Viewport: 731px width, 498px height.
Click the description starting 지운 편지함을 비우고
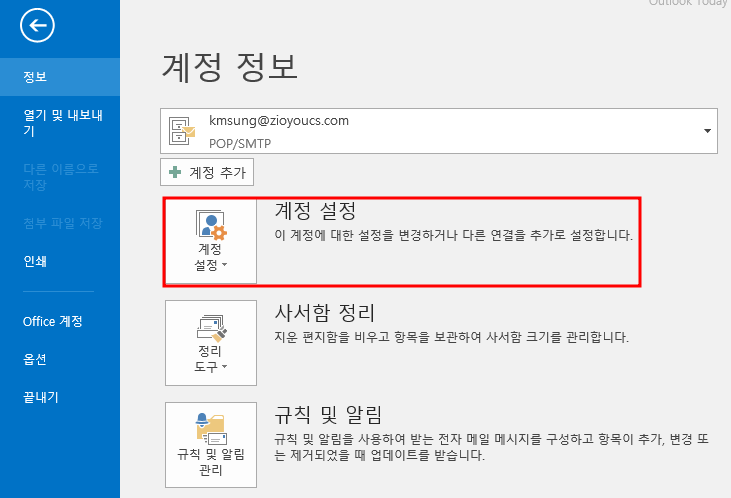tap(452, 337)
